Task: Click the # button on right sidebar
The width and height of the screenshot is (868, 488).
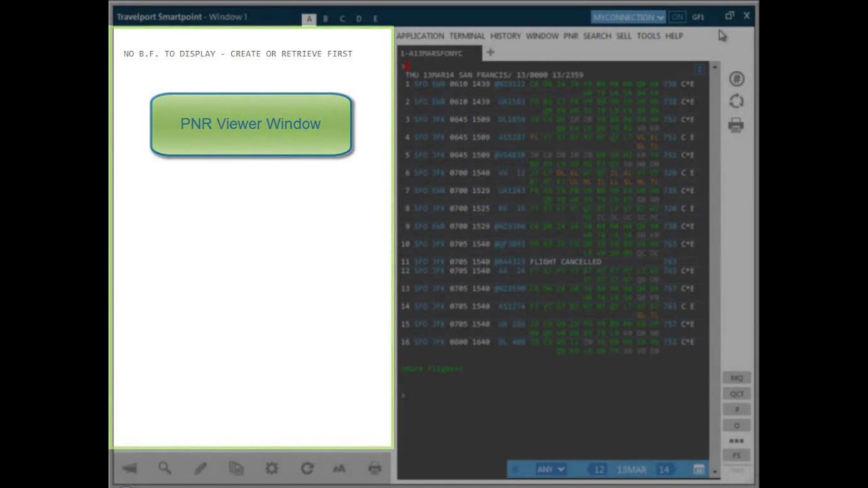Action: pyautogui.click(x=736, y=409)
